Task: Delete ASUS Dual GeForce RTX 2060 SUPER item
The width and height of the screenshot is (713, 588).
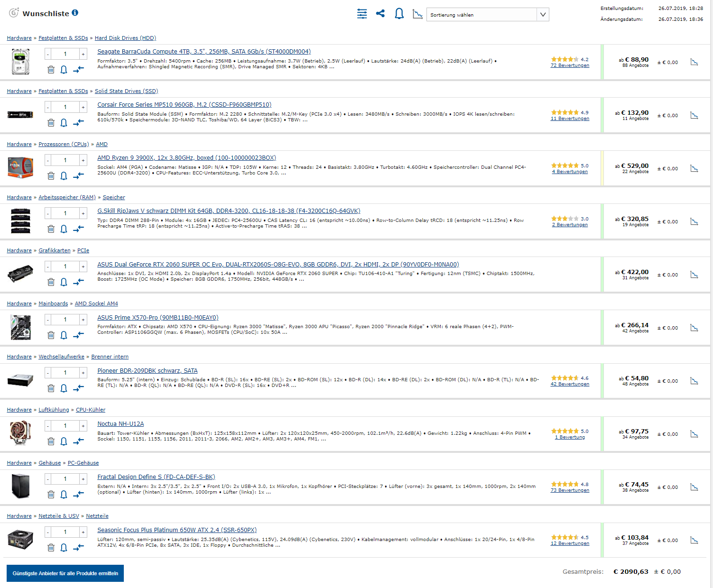Action: pos(51,282)
